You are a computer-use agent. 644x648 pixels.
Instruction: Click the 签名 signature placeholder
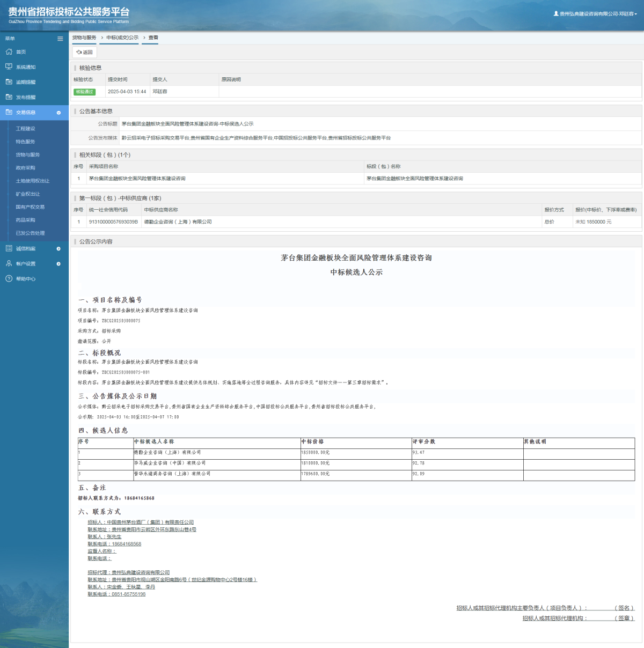[624, 608]
